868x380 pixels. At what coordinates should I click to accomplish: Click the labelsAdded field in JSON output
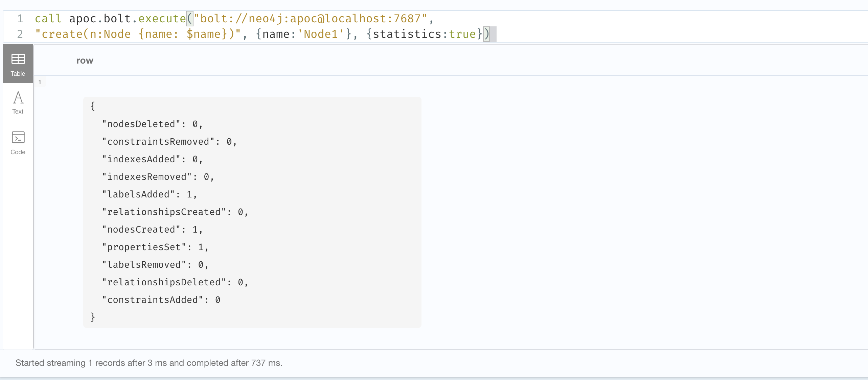[x=140, y=194]
